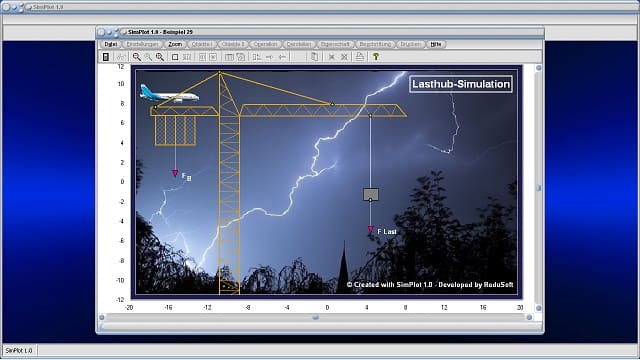640x360 pixels.
Task: Open the Operation menu
Action: [x=265, y=44]
